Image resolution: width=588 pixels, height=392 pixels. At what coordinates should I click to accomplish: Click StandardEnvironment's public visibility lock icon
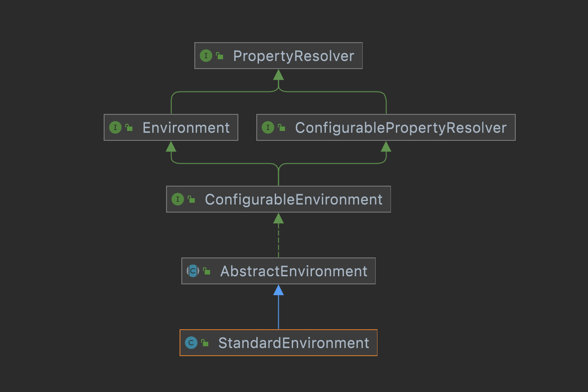point(205,343)
